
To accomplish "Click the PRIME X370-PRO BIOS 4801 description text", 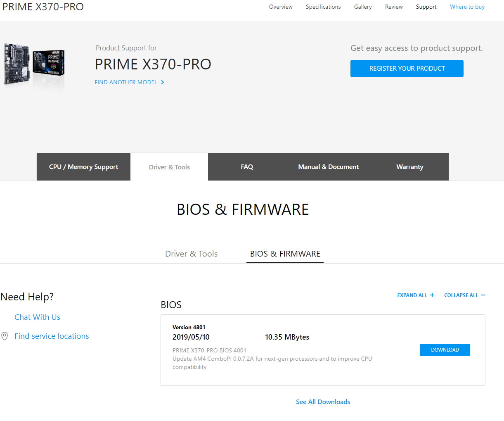I will tap(209, 350).
